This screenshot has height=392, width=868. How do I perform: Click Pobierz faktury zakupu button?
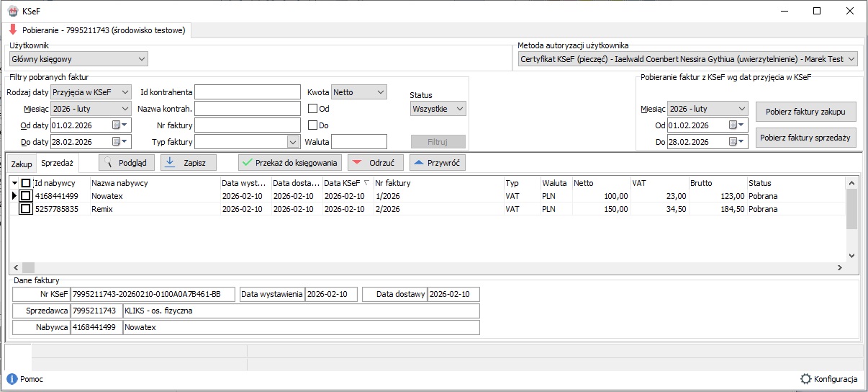click(x=805, y=112)
